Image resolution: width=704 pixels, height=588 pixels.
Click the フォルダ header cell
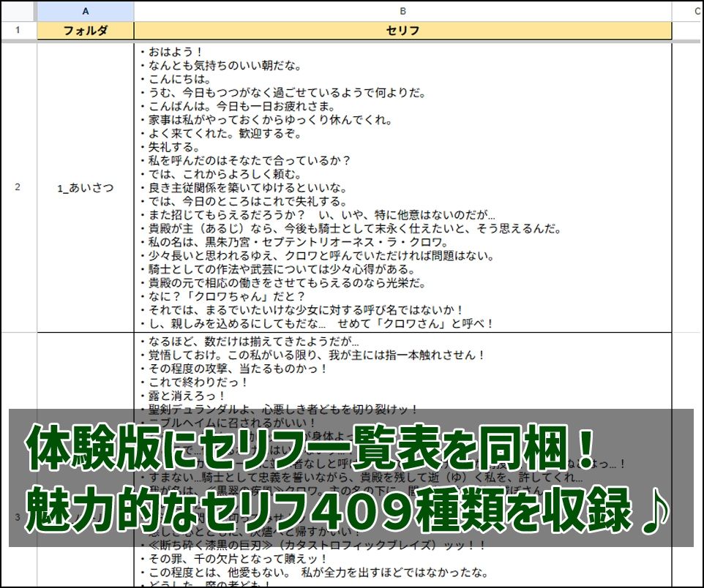point(85,31)
